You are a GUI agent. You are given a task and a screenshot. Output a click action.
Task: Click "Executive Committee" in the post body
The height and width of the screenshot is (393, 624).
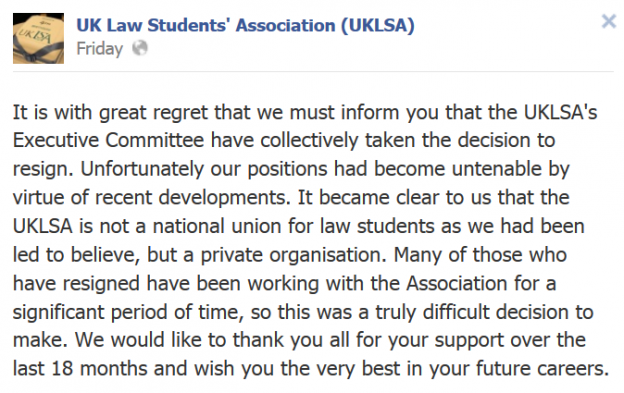pos(108,140)
